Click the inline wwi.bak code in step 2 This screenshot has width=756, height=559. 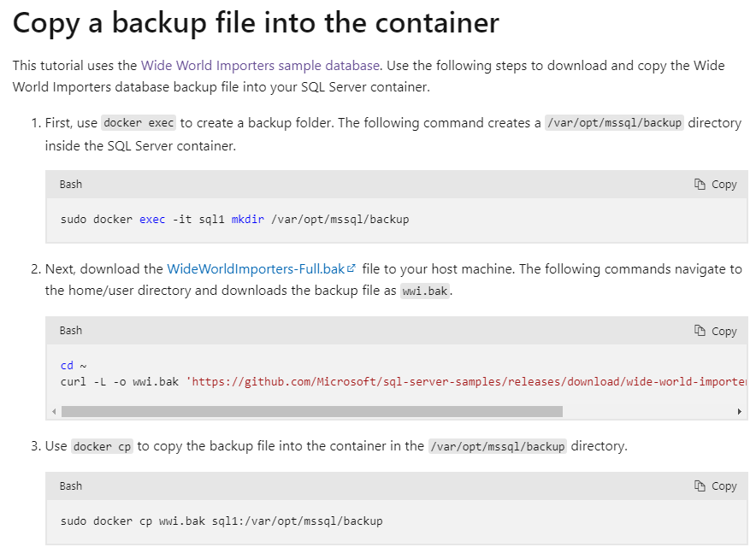425,291
